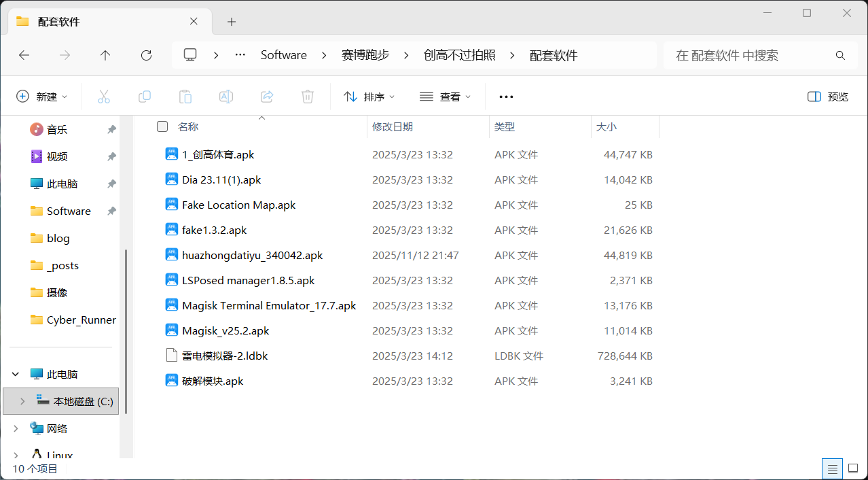Viewport: 868px width, 480px height.
Task: Click the Delete icon in the toolbar
Action: (x=307, y=97)
